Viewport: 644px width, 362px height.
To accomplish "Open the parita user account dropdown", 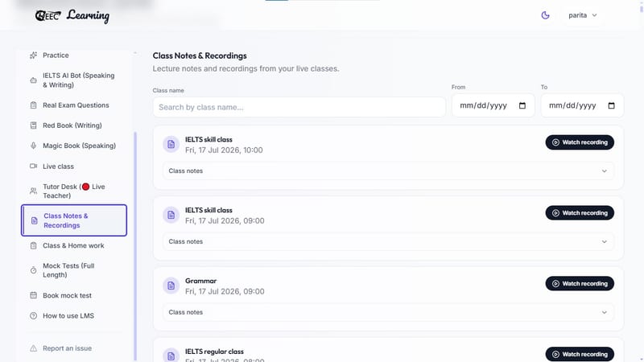I will point(582,15).
